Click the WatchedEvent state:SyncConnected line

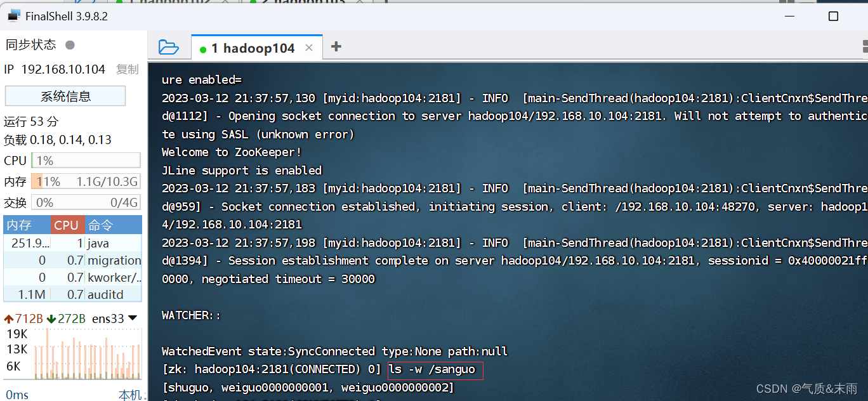(x=334, y=352)
